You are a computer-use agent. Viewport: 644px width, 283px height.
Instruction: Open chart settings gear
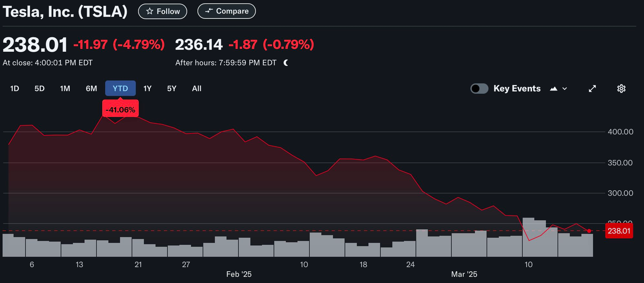(621, 89)
